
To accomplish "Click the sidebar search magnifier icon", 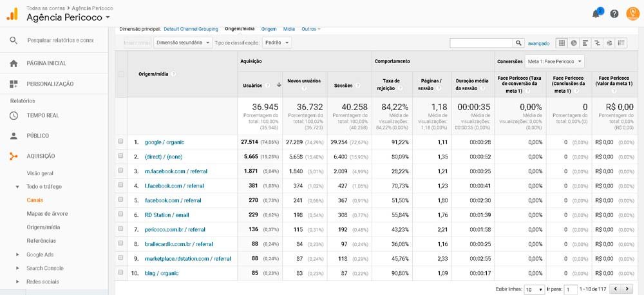I will [14, 41].
